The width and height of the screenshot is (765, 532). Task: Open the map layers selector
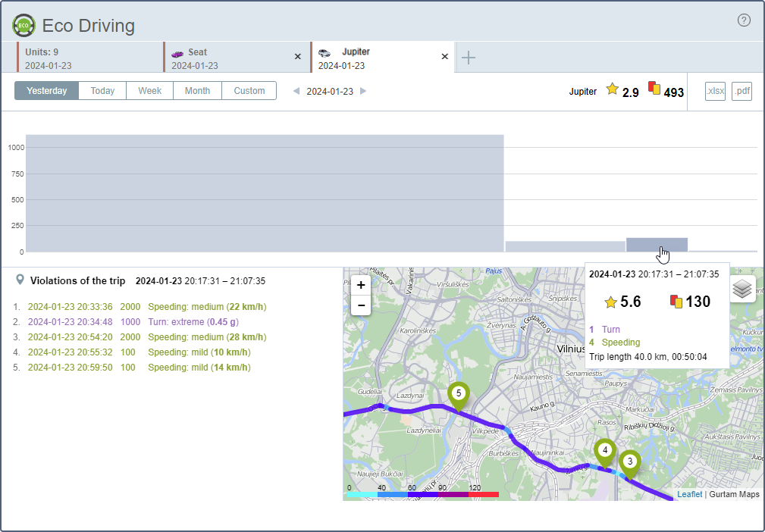click(x=742, y=289)
